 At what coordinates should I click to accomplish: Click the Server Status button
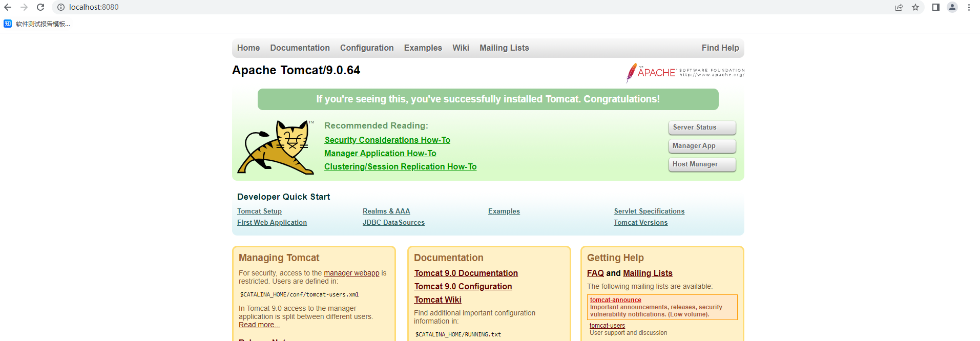(x=702, y=127)
